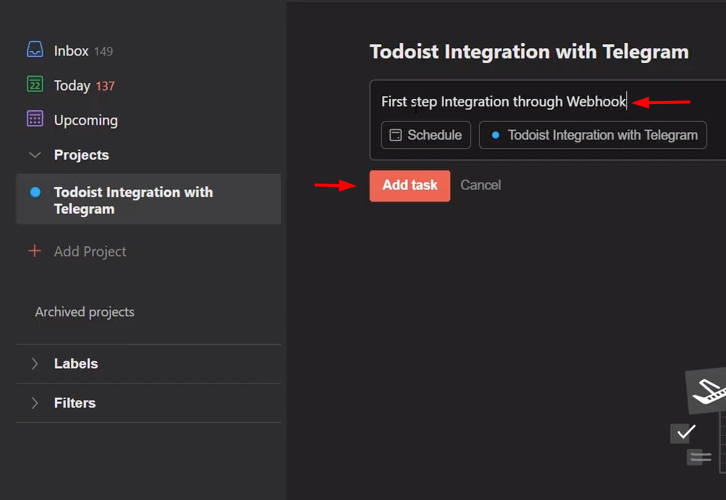Open the Today view
Screen dimensions: 726x500
click(70, 85)
